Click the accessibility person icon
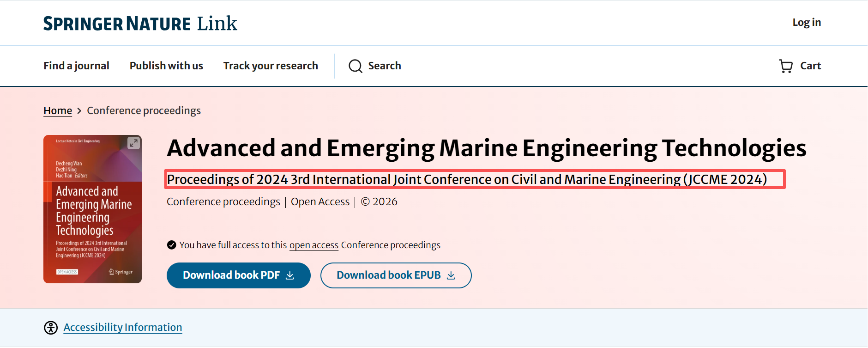868x348 pixels. pos(51,328)
